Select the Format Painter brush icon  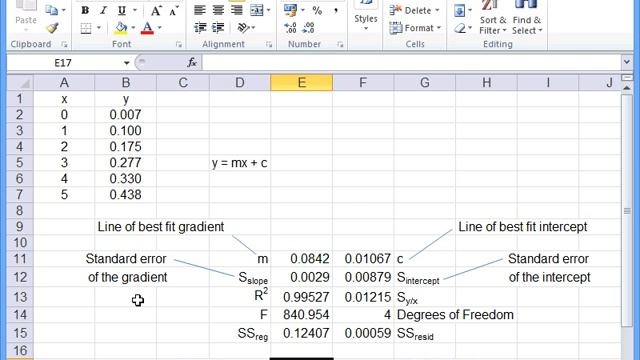tap(52, 28)
